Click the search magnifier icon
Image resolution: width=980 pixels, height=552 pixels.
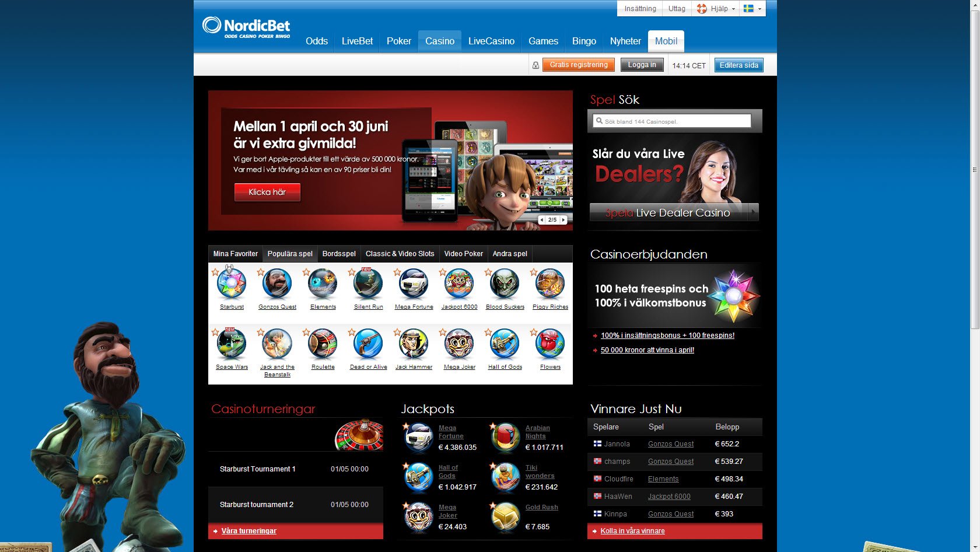click(x=599, y=121)
